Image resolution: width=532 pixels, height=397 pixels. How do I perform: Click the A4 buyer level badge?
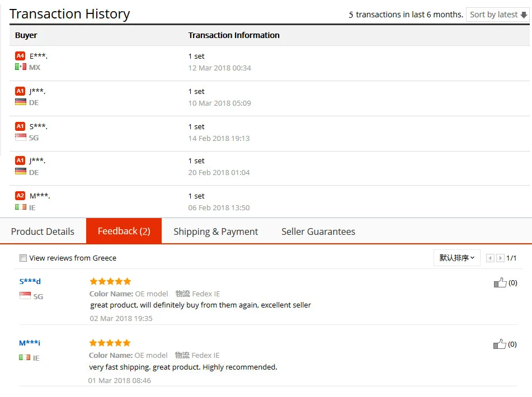tap(20, 56)
